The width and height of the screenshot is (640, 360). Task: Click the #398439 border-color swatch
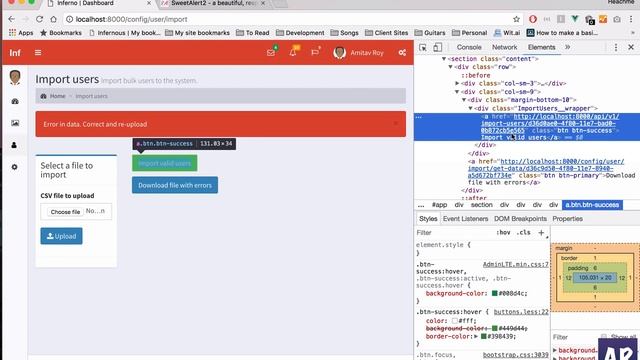tap(484, 336)
